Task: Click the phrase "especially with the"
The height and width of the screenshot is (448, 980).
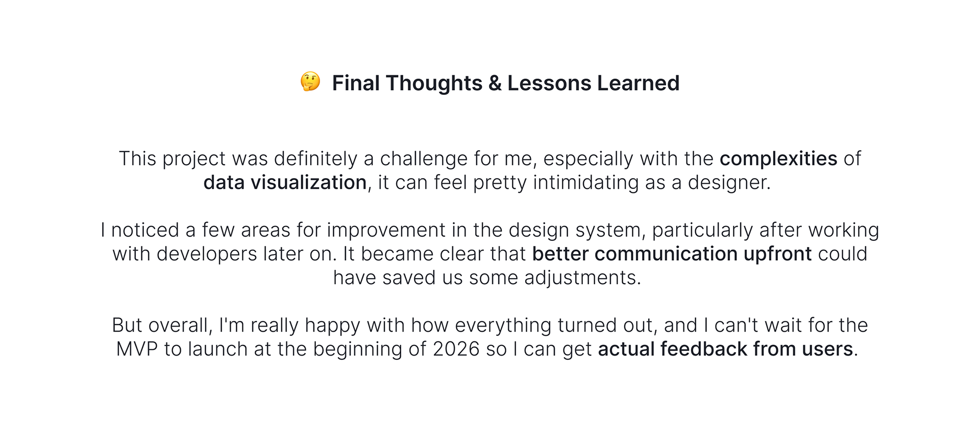Action: 628,159
